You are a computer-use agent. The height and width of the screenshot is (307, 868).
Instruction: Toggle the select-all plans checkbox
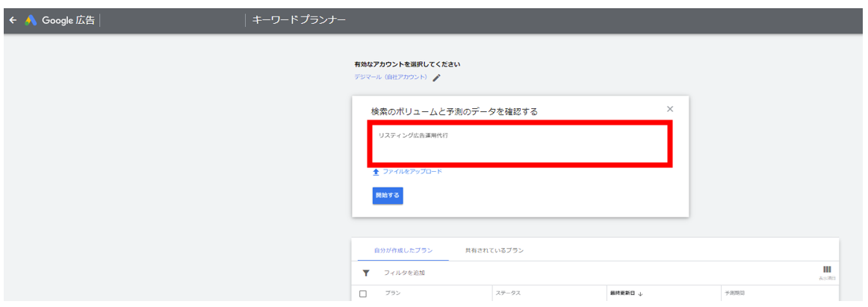(363, 294)
